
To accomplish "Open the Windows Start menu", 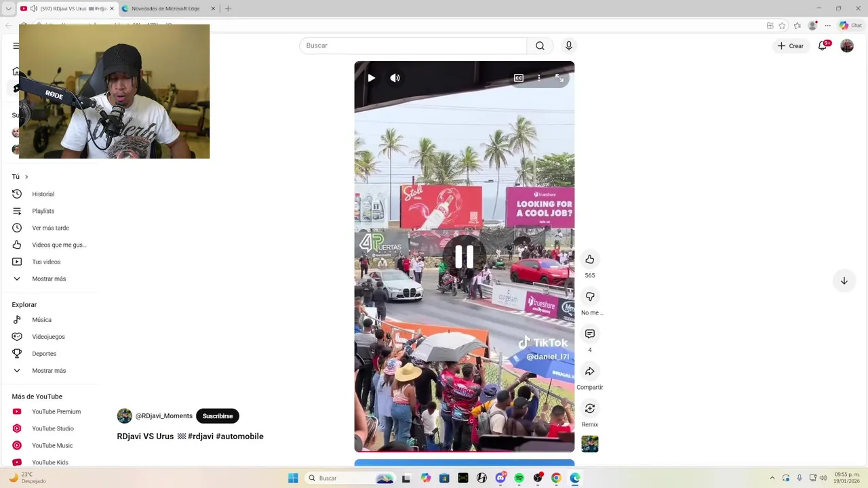I will coord(293,478).
